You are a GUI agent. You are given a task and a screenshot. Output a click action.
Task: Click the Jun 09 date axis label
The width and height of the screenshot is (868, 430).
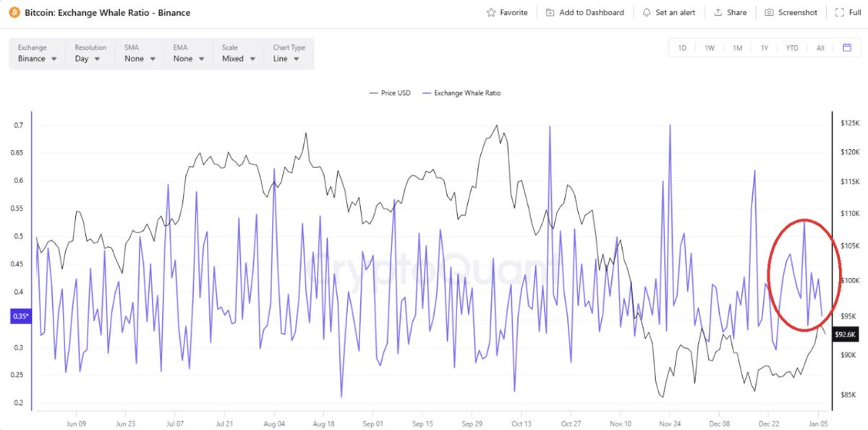(x=76, y=423)
